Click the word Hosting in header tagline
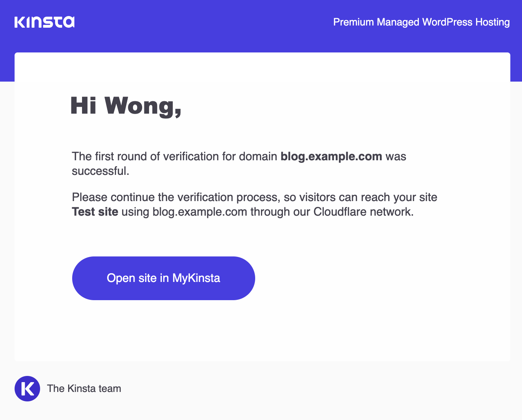The width and height of the screenshot is (522, 420). point(492,22)
